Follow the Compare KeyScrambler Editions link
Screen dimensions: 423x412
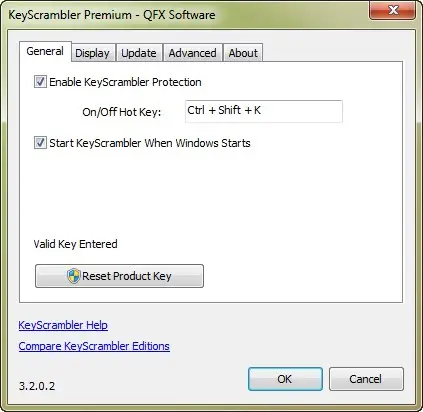pyautogui.click(x=94, y=346)
